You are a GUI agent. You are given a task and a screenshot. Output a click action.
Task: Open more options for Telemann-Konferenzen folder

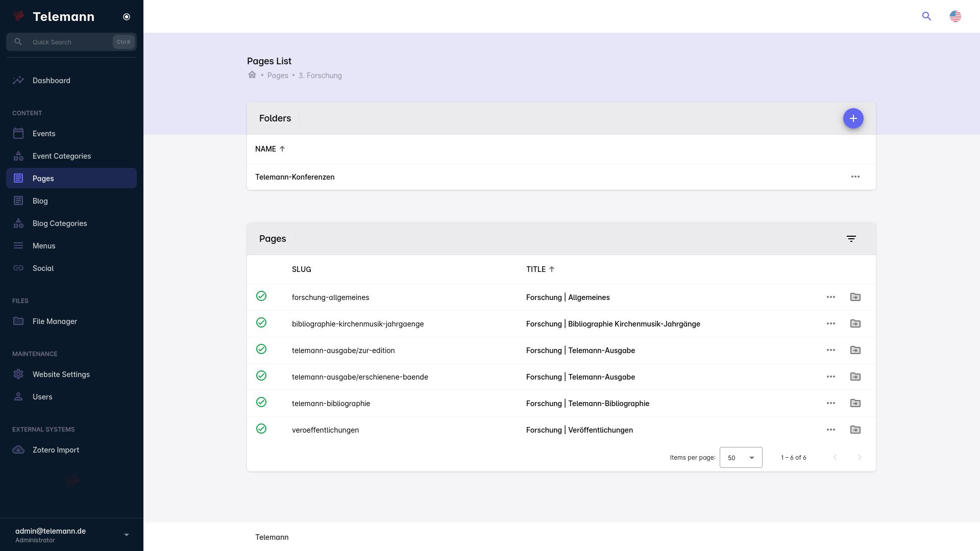coord(855,177)
